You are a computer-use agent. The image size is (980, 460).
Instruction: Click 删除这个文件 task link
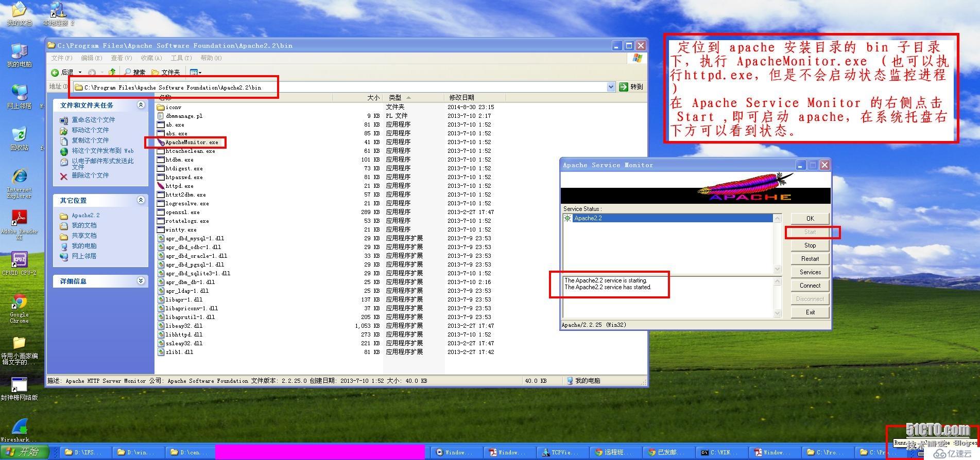coord(90,175)
